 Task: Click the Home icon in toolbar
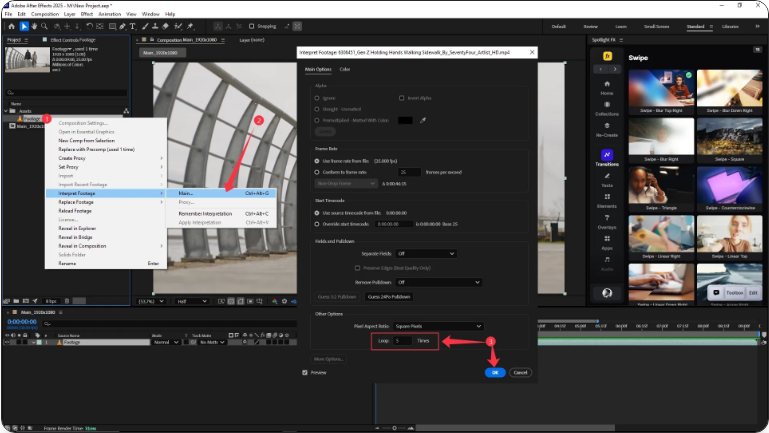(x=10, y=27)
